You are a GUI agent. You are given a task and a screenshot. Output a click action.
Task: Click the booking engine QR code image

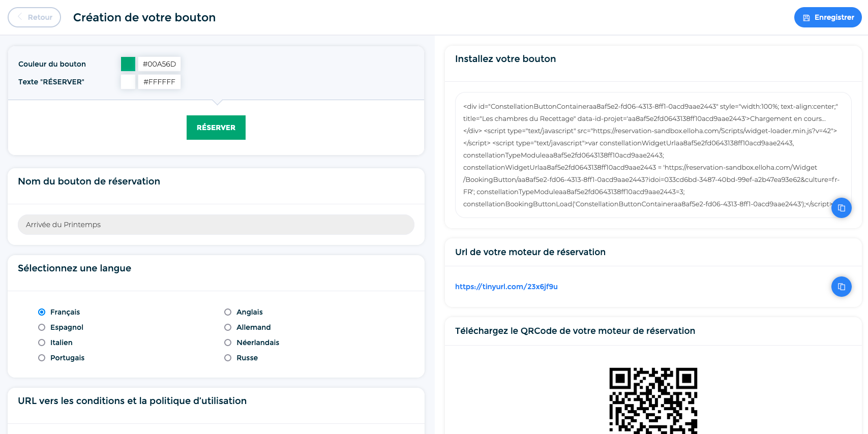(653, 400)
